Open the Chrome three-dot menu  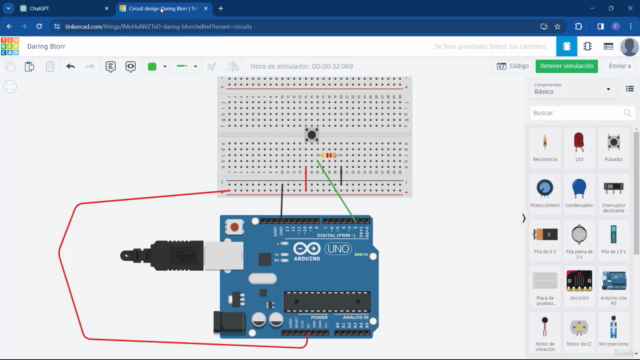click(x=631, y=27)
